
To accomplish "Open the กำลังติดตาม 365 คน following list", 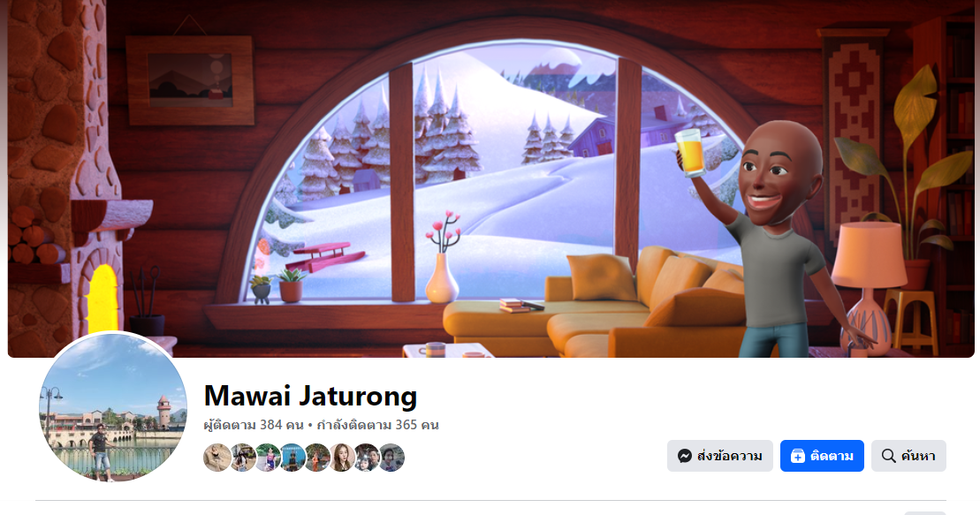I will (x=377, y=425).
